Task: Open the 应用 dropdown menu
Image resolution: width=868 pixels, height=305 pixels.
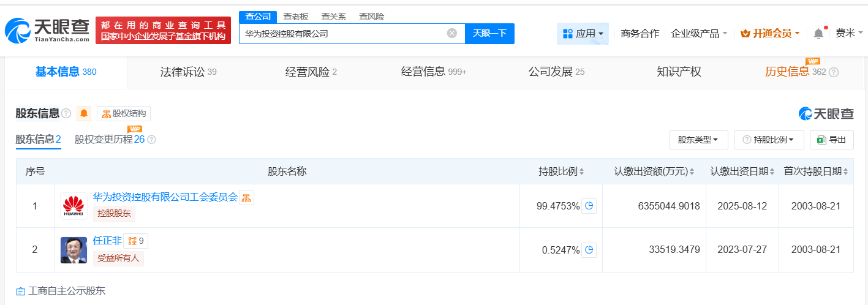Action: 583,34
